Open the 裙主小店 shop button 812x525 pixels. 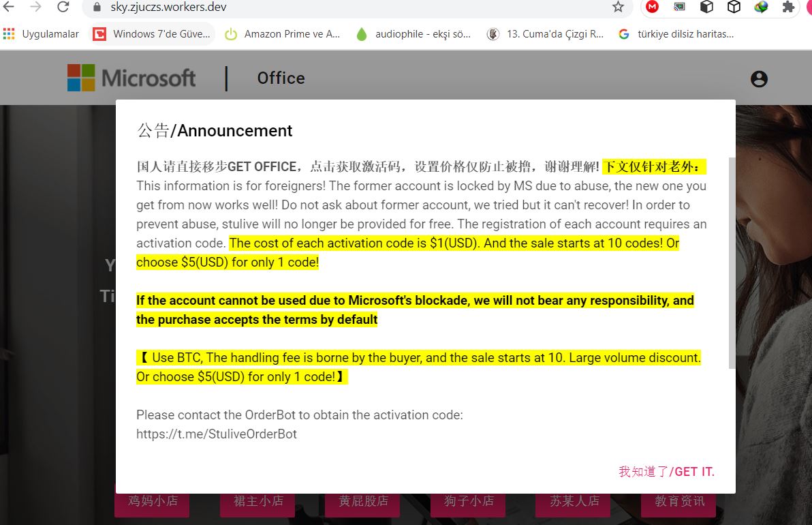258,500
